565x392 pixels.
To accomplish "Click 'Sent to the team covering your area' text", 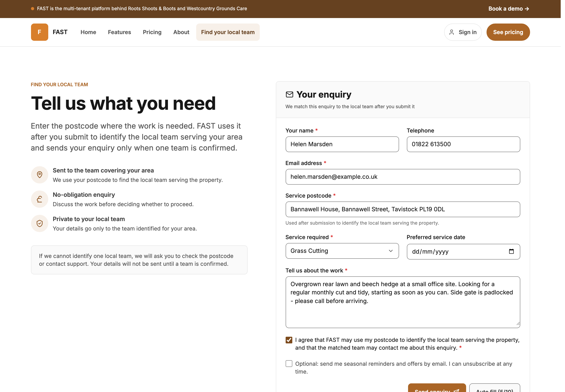I will point(103,171).
